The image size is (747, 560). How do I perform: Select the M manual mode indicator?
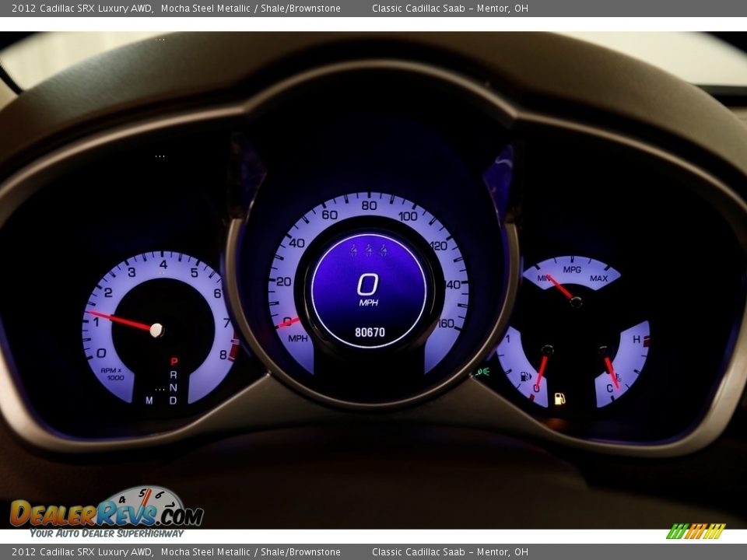coord(149,401)
